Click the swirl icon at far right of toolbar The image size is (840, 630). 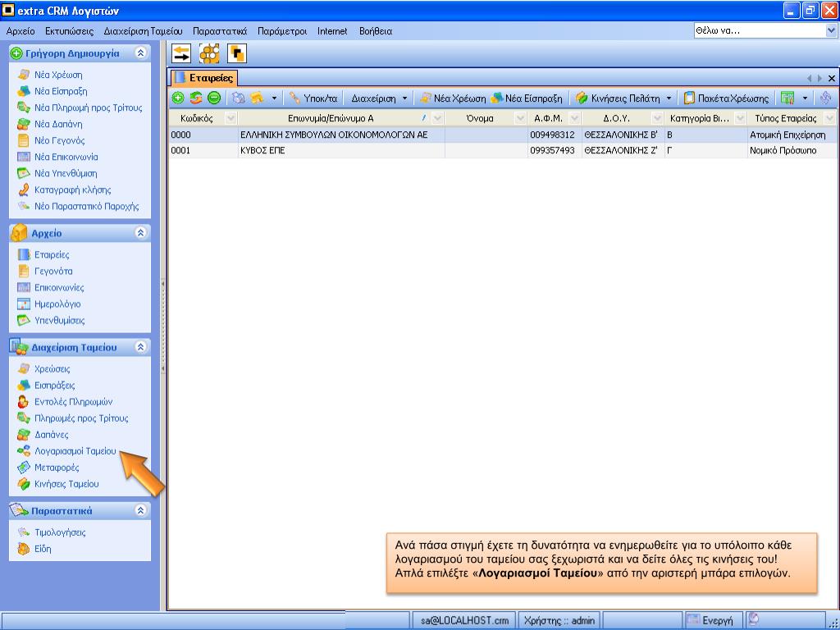click(x=825, y=98)
